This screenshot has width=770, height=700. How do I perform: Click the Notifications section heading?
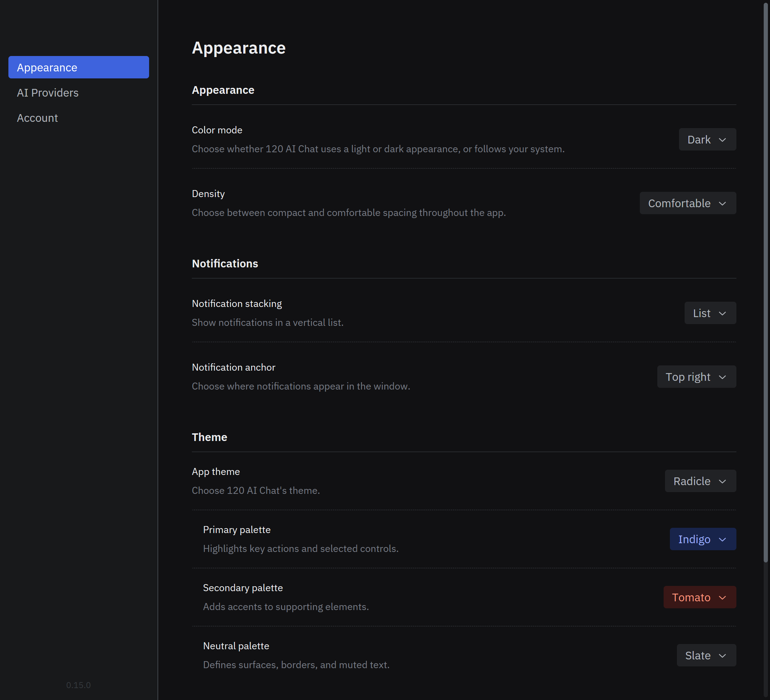[225, 264]
